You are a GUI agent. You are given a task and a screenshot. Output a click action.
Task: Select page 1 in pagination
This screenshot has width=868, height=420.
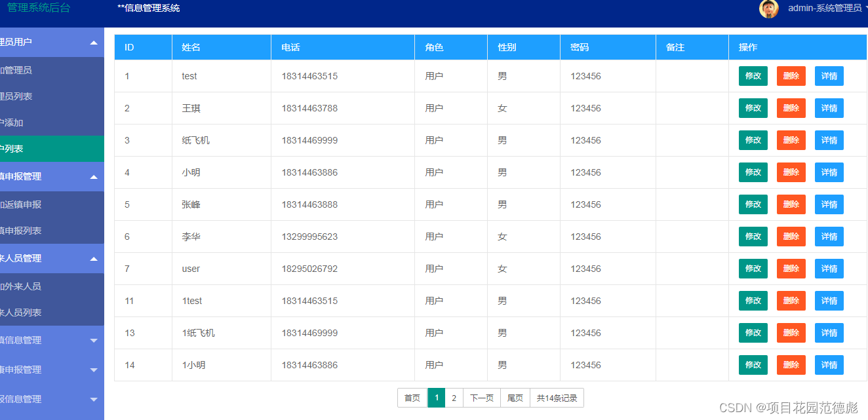pyautogui.click(x=436, y=398)
